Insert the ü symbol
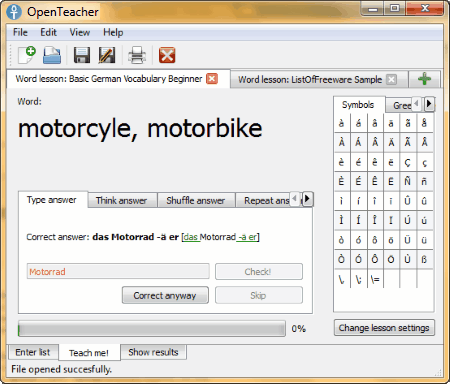This screenshot has width=450, height=384. pyautogui.click(x=424, y=240)
